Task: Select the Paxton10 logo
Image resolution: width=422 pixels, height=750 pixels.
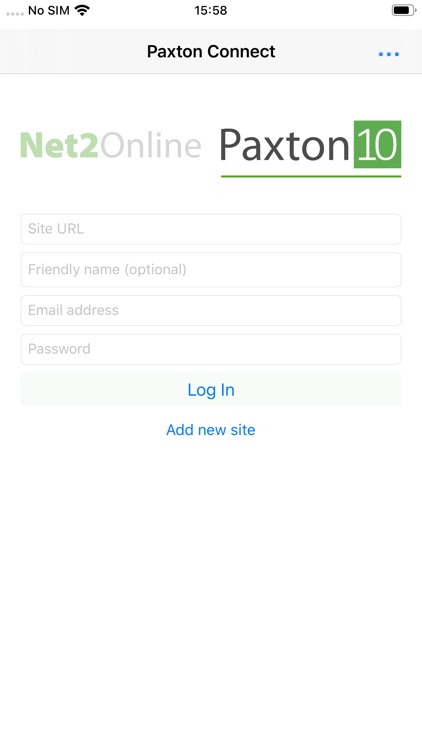Action: (311, 149)
